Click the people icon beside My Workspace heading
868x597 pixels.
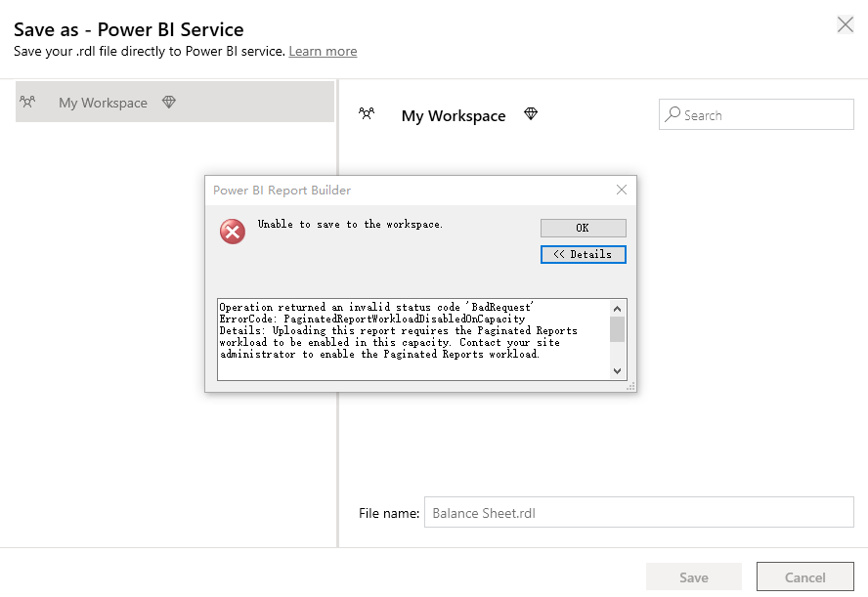pyautogui.click(x=367, y=114)
